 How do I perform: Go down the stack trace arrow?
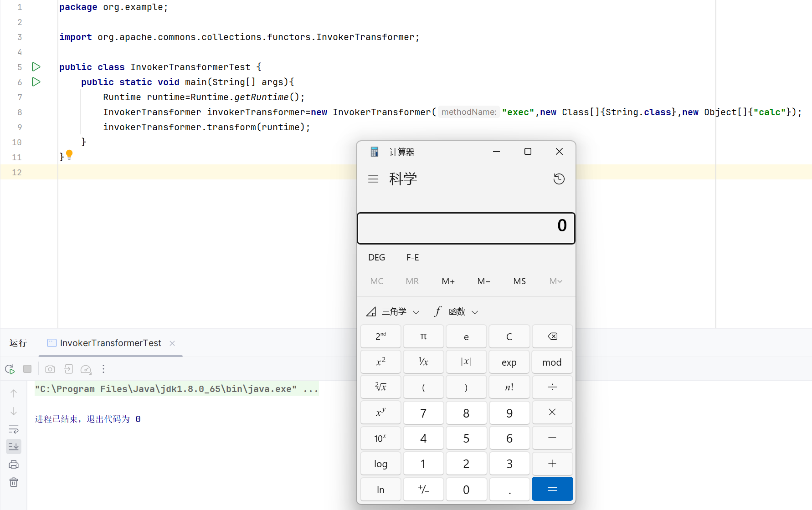pos(14,411)
